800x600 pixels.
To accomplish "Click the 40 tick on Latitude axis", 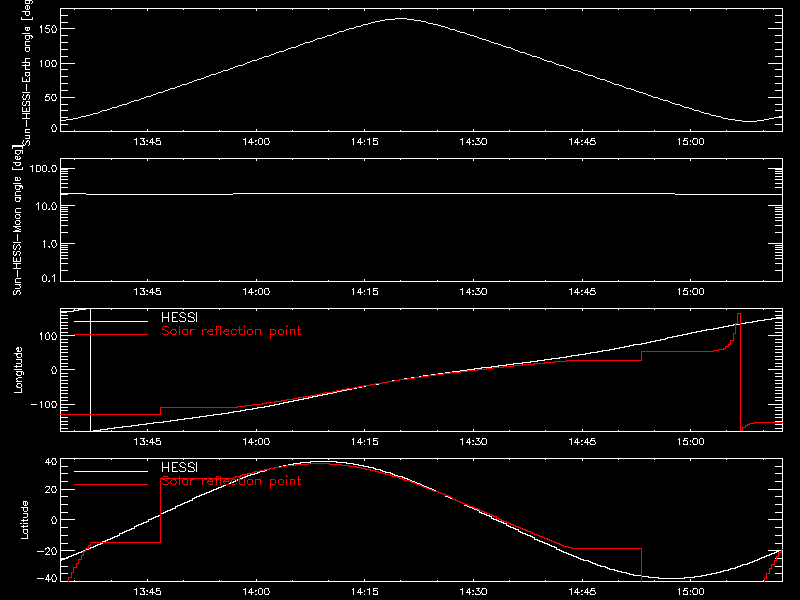I will tap(51, 462).
